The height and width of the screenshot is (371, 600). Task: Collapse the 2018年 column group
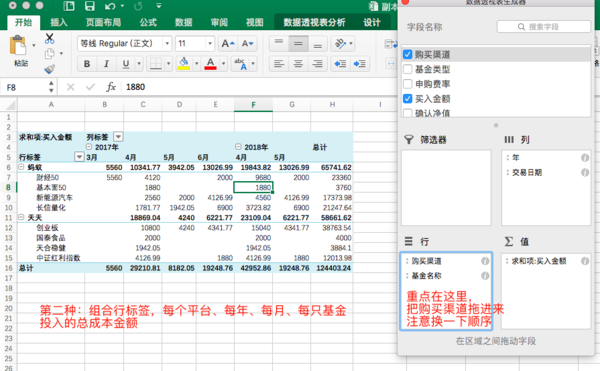tap(238, 147)
